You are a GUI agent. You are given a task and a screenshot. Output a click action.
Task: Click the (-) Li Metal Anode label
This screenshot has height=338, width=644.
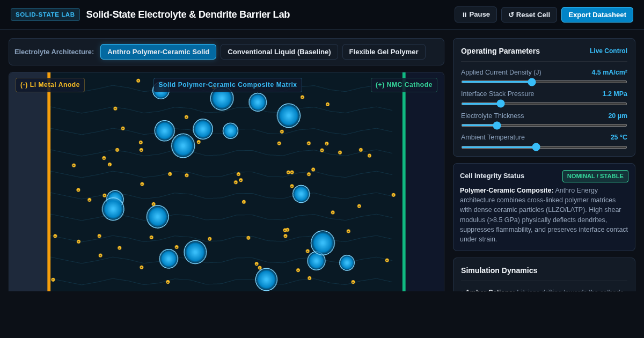point(50,85)
